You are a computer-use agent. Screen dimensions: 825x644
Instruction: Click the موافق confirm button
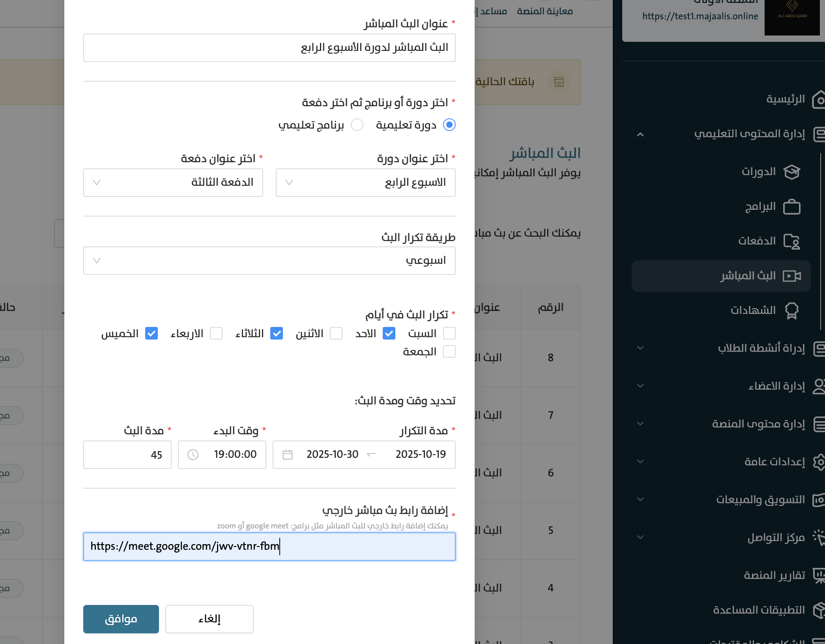pos(121,619)
